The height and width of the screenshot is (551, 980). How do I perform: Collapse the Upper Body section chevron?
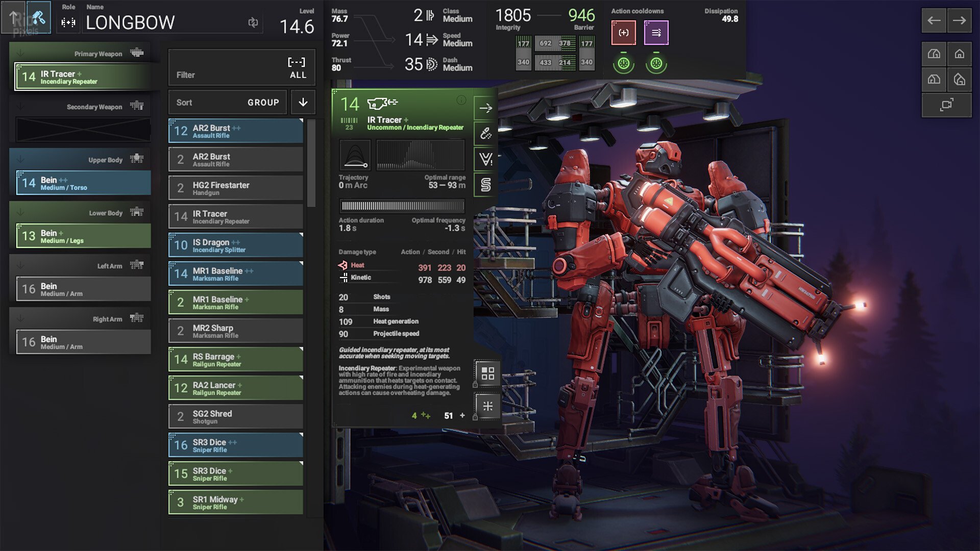coord(19,159)
